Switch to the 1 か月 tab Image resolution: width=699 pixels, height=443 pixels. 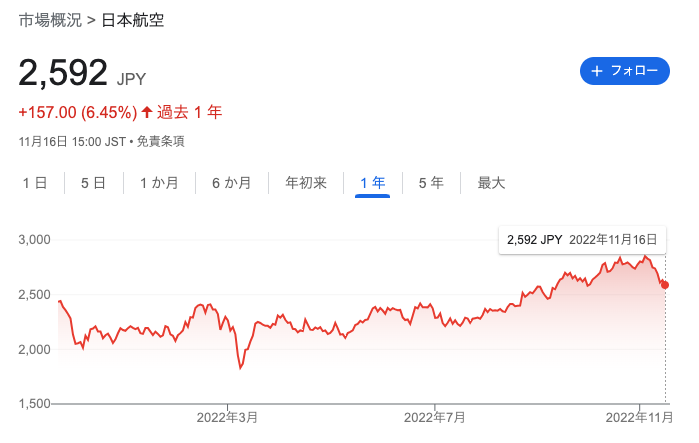(x=159, y=183)
